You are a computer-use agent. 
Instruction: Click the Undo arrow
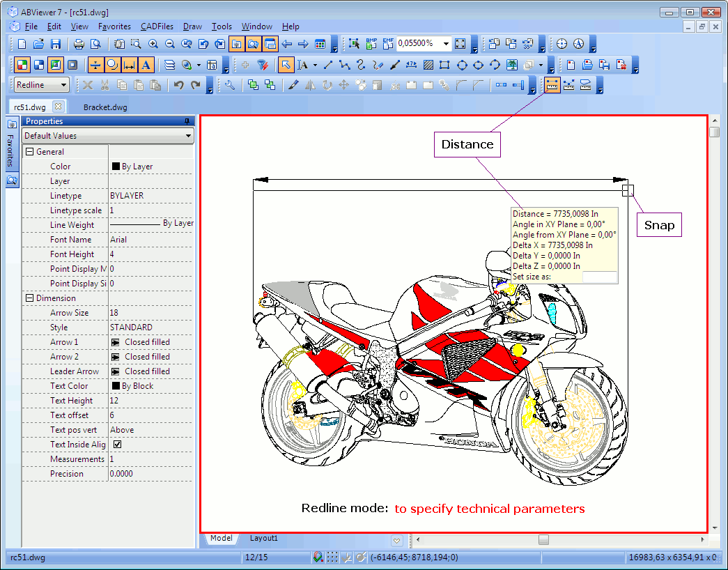click(x=179, y=85)
